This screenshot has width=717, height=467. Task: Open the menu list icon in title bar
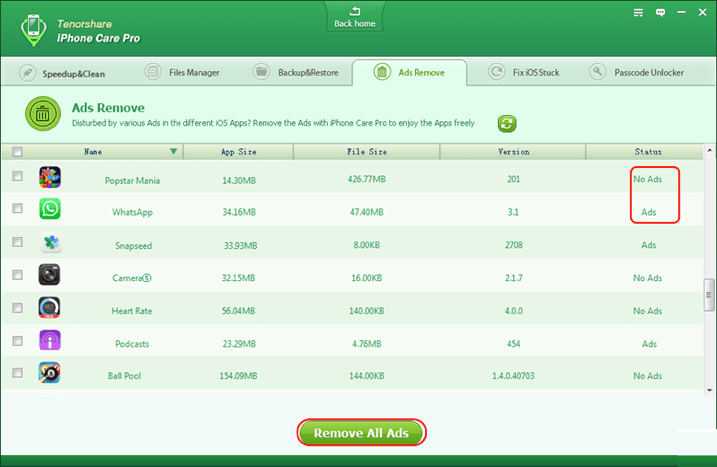point(638,13)
